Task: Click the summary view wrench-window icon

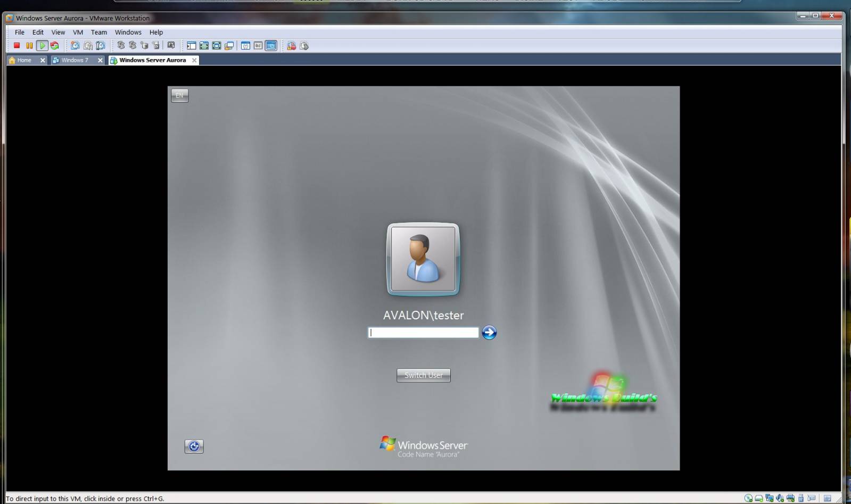Action: (x=245, y=46)
